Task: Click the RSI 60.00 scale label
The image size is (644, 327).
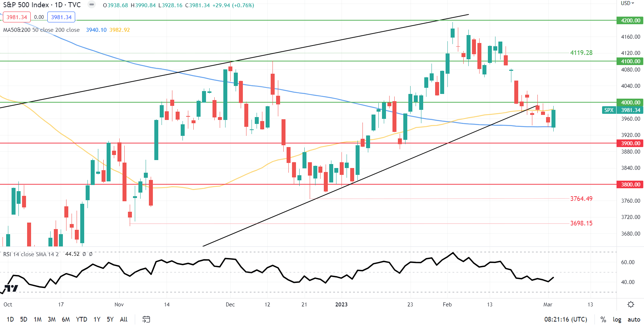Action: coord(628,262)
